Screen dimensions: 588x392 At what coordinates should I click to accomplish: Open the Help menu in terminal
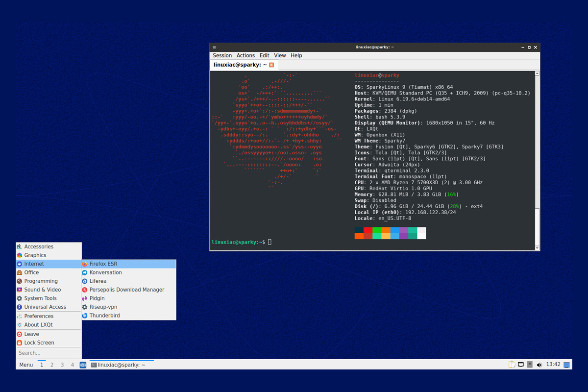pos(296,55)
